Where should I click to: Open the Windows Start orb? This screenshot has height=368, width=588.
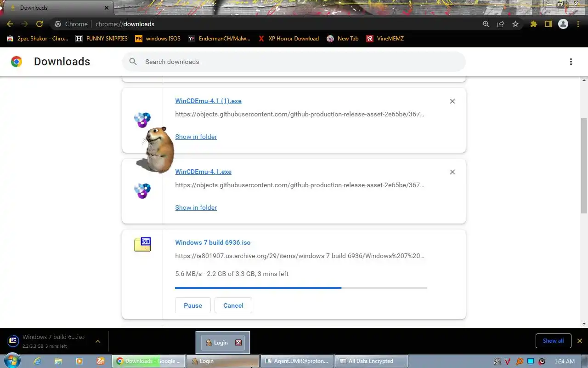12,361
